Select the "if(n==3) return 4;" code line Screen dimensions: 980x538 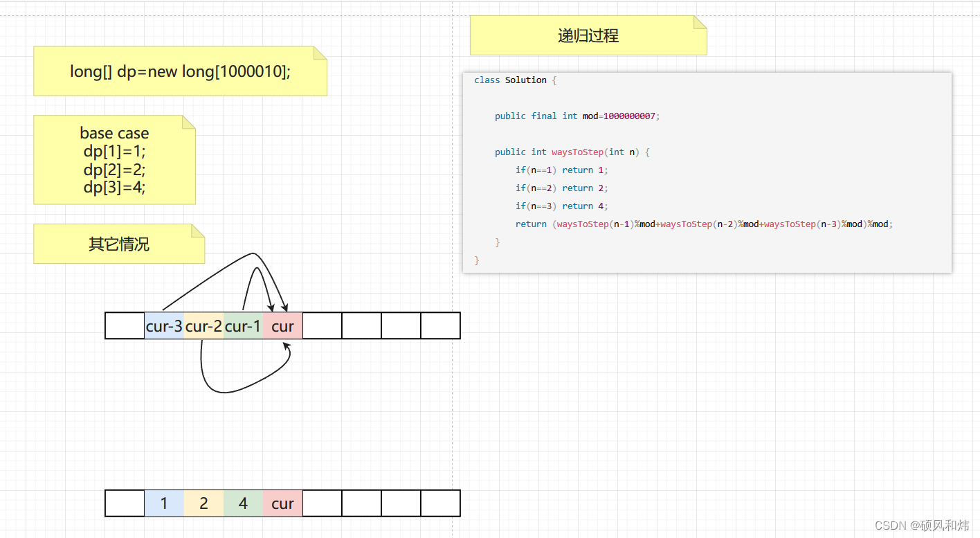[x=561, y=206]
